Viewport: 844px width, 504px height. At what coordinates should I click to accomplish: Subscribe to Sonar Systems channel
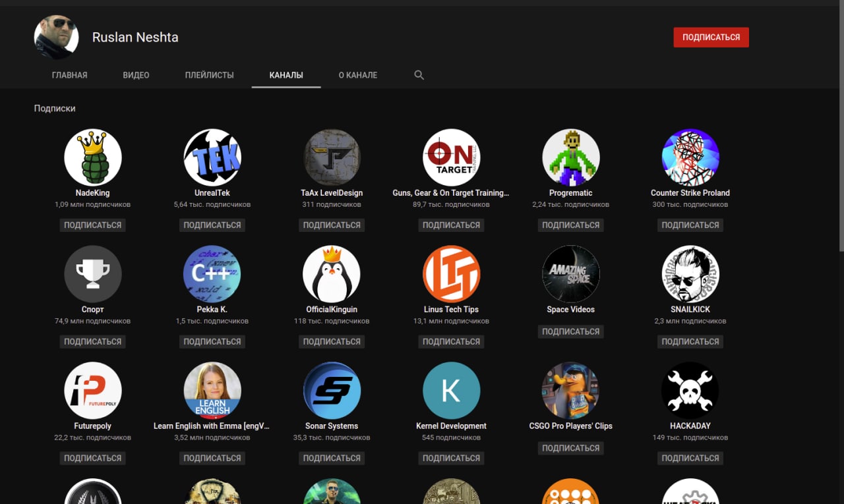coord(332,458)
